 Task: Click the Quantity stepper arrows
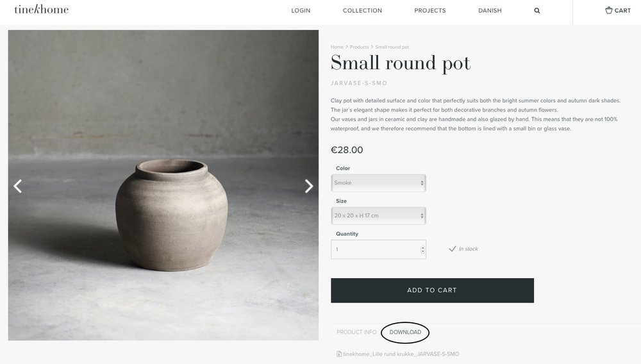pyautogui.click(x=422, y=249)
